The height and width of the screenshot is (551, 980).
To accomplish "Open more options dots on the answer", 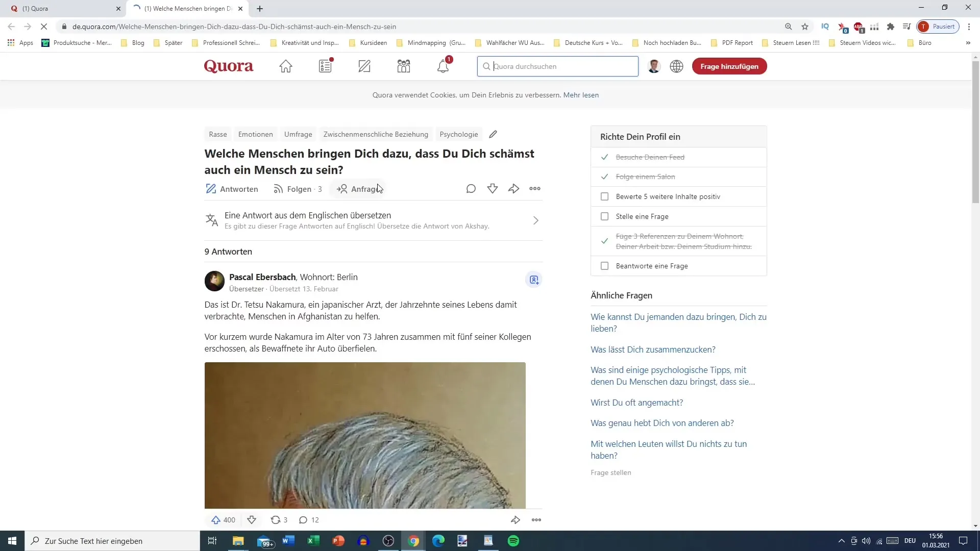I will tap(536, 520).
